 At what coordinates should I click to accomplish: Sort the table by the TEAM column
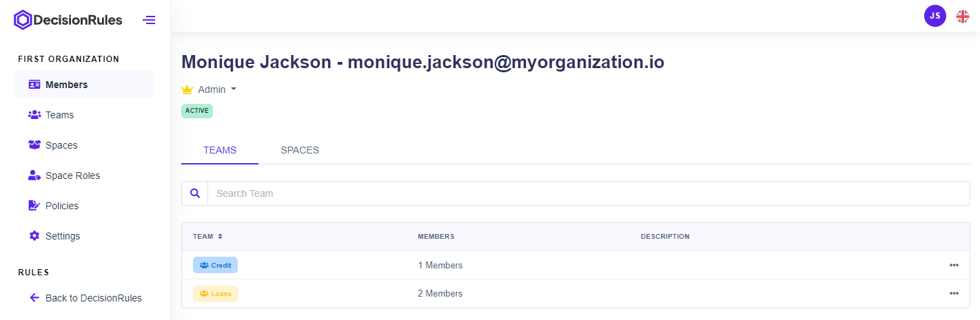tap(207, 237)
